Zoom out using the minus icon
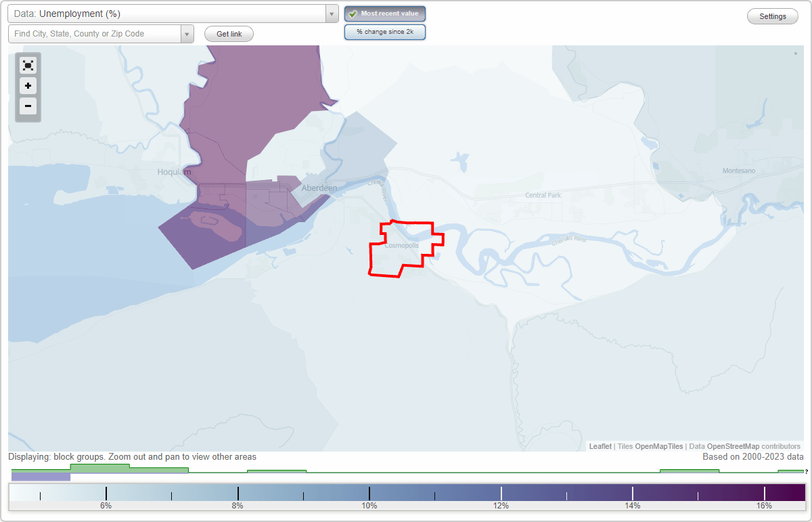The image size is (812, 522). click(28, 106)
